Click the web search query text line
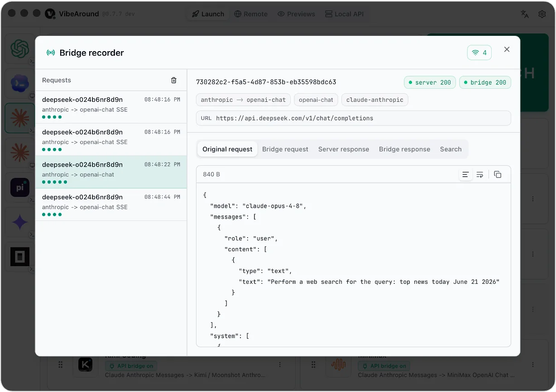Screen dimensions: 556x392 [x=369, y=282]
